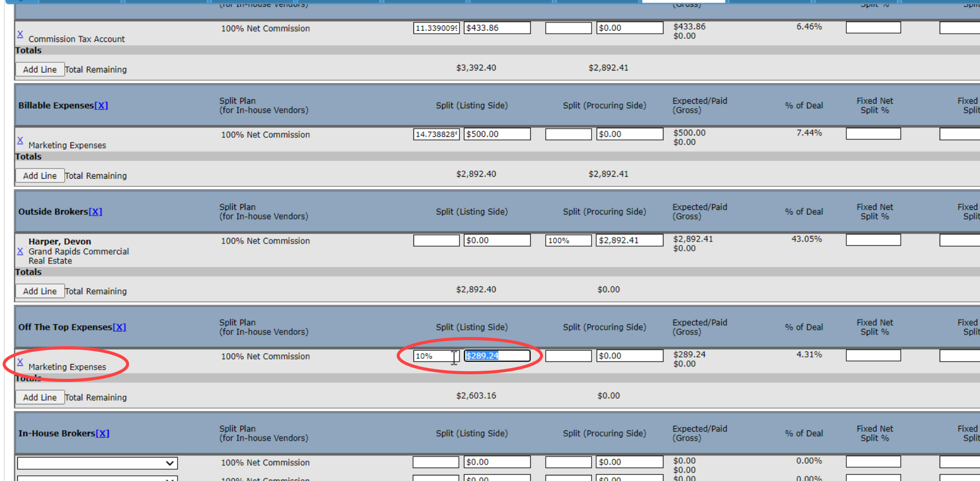The height and width of the screenshot is (481, 980).
Task: Add Line in Billable Expenses section
Action: click(40, 176)
